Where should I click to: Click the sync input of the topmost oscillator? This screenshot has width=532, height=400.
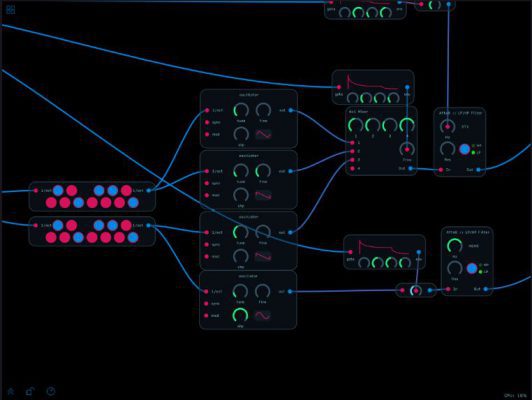[x=207, y=122]
